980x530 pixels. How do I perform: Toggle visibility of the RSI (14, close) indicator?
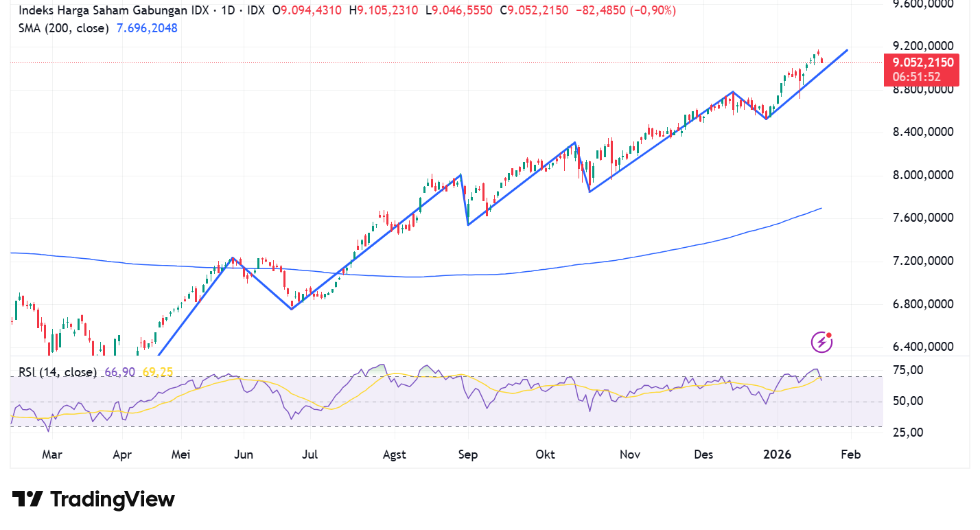tap(58, 371)
